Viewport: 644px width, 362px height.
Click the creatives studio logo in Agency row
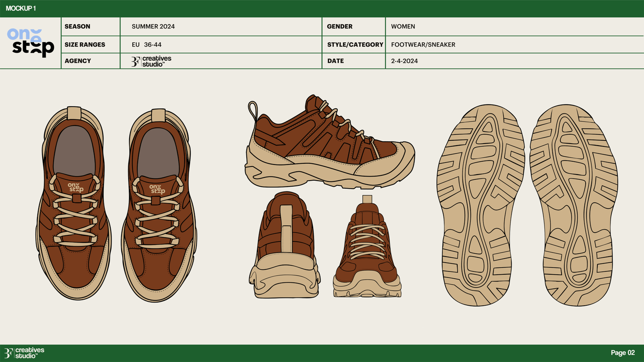coord(151,61)
